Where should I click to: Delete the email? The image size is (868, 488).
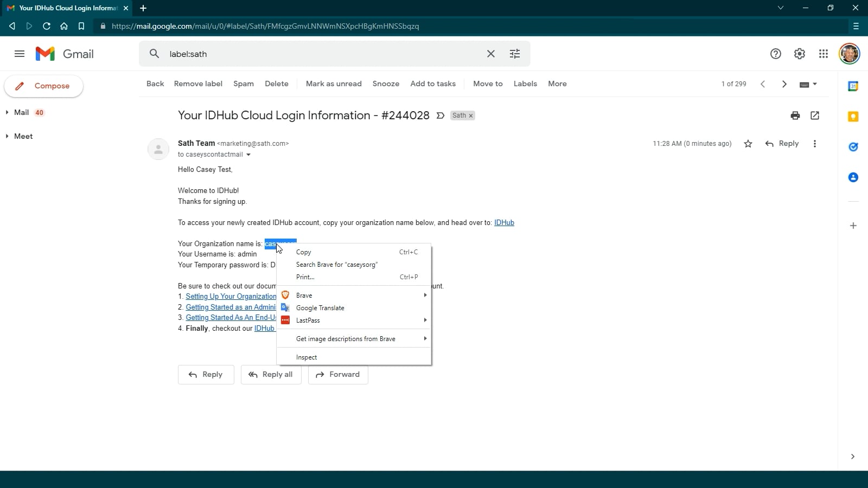point(277,84)
